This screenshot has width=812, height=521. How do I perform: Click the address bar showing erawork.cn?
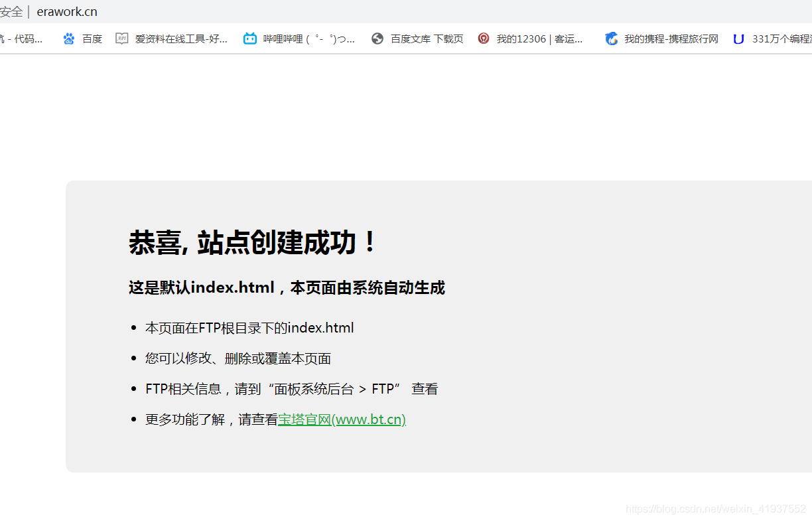[x=66, y=11]
